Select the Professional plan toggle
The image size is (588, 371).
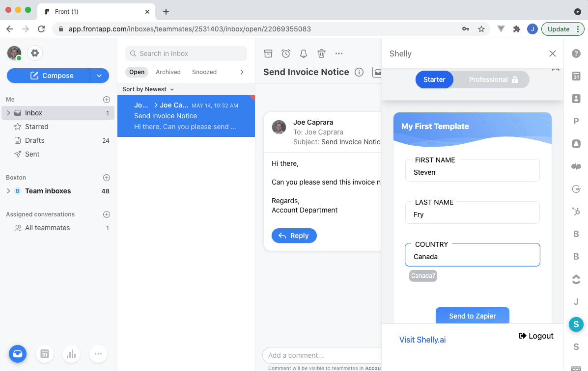click(493, 79)
